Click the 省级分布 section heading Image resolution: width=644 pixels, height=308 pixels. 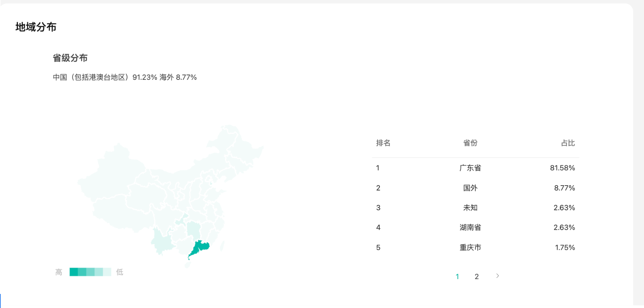point(70,58)
